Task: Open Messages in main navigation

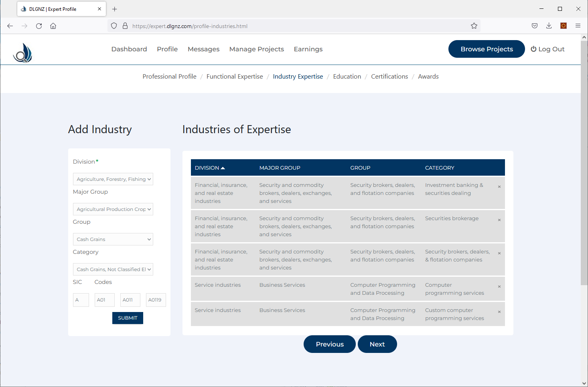Action: point(204,49)
